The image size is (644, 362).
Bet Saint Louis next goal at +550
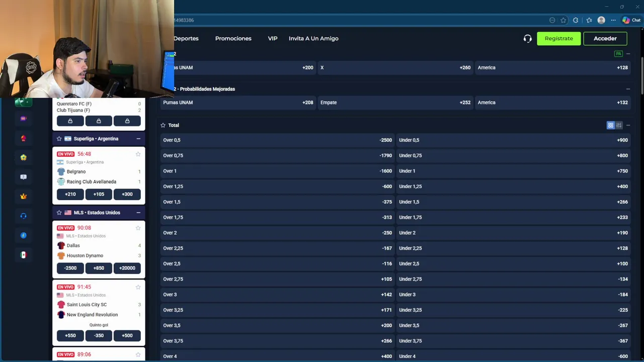pyautogui.click(x=70, y=335)
